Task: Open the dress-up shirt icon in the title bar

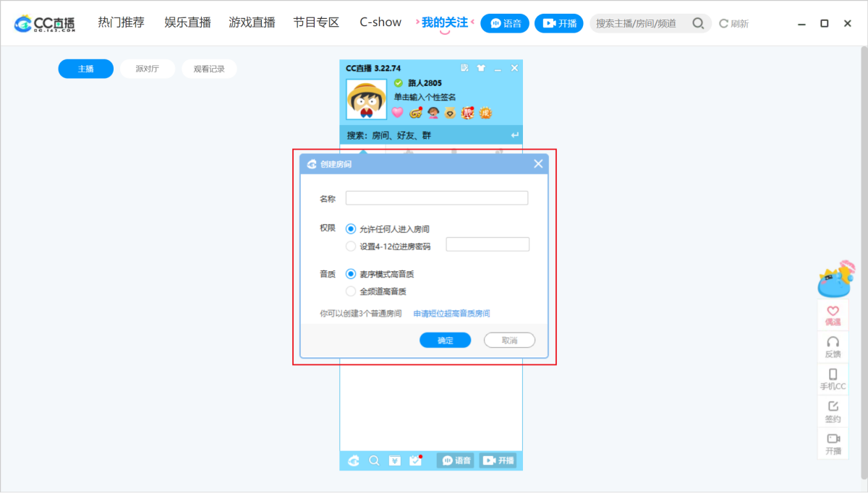Action: 480,67
